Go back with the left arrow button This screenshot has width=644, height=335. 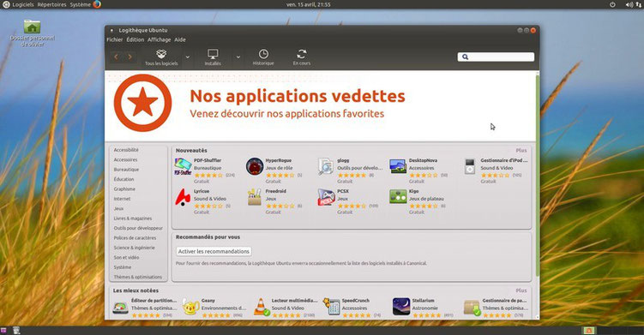[117, 57]
